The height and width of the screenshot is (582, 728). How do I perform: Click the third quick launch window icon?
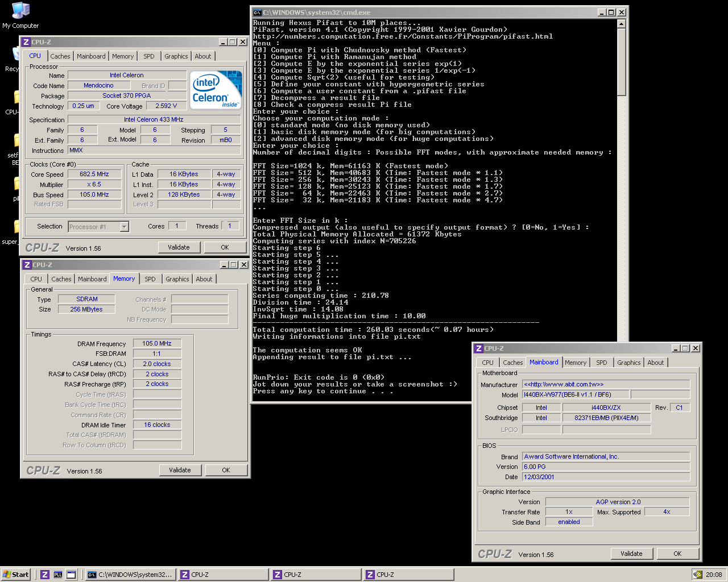[71, 575]
